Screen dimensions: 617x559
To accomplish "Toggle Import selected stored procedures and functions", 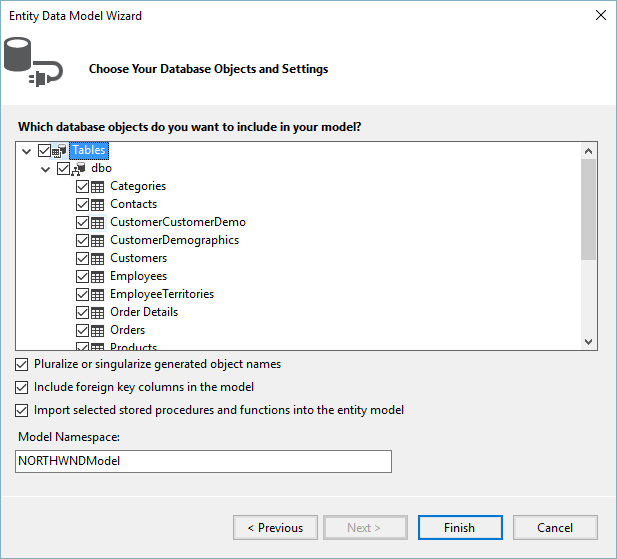I will 22,410.
